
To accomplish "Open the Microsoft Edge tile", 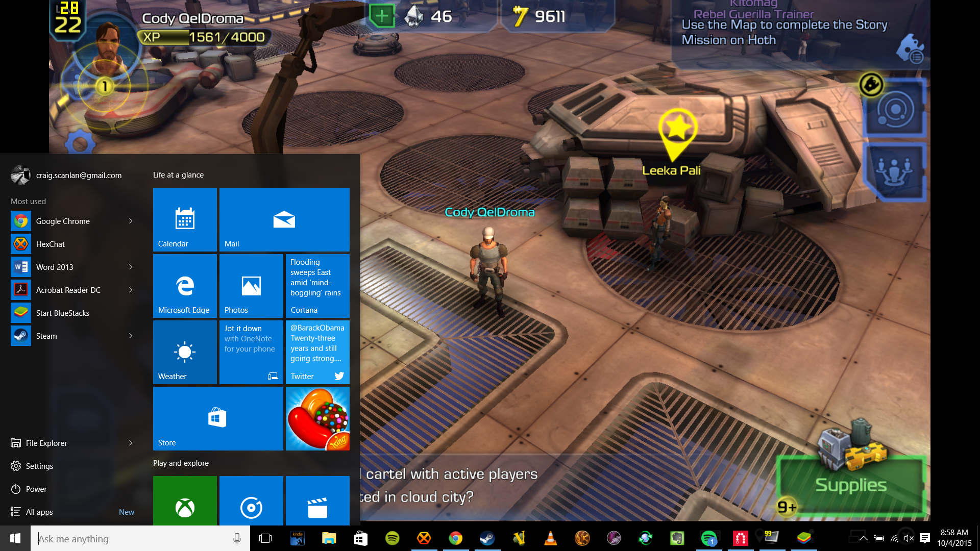I will [185, 286].
